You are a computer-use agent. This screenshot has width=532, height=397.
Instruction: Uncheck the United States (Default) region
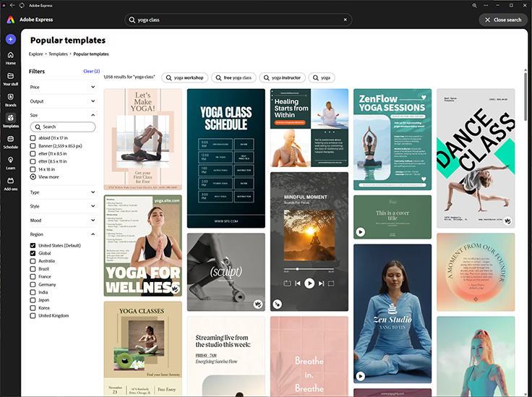tap(33, 245)
